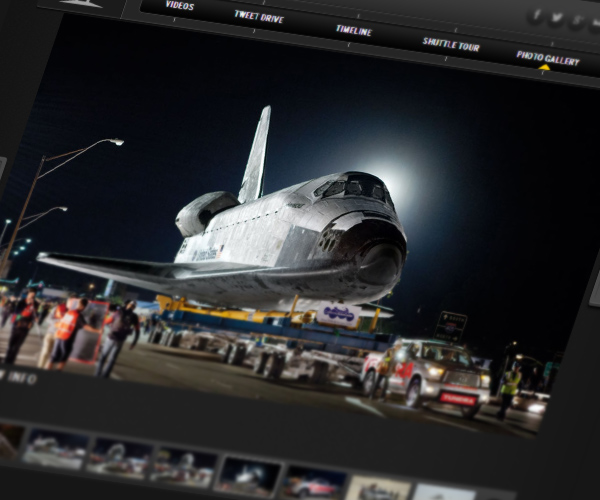Share via the Facebook icon
This screenshot has width=600, height=500.
[x=537, y=15]
